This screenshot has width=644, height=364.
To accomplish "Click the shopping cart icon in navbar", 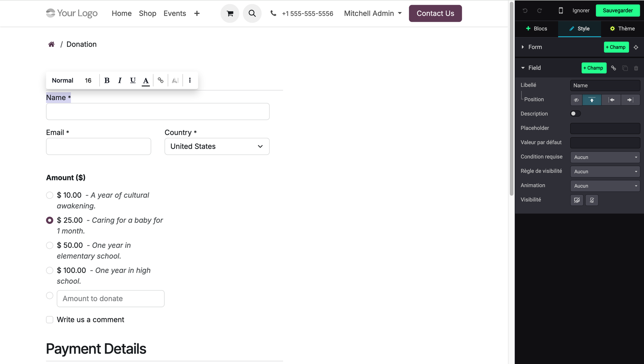I will (x=230, y=13).
